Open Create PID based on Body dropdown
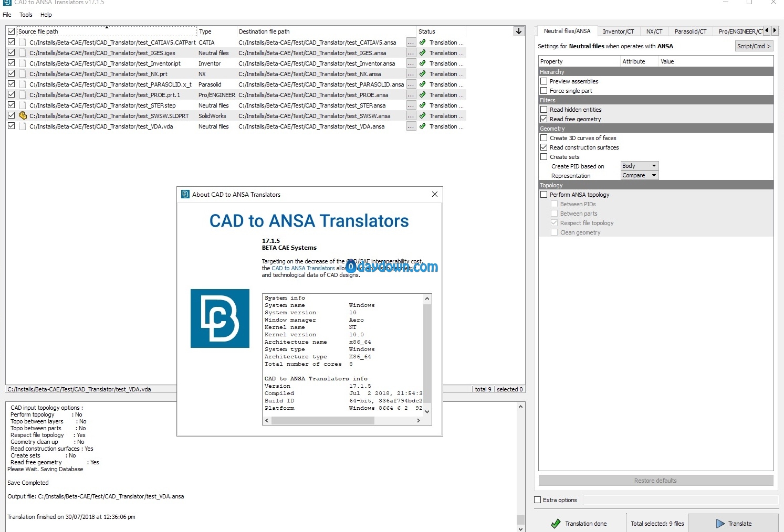 pos(639,166)
